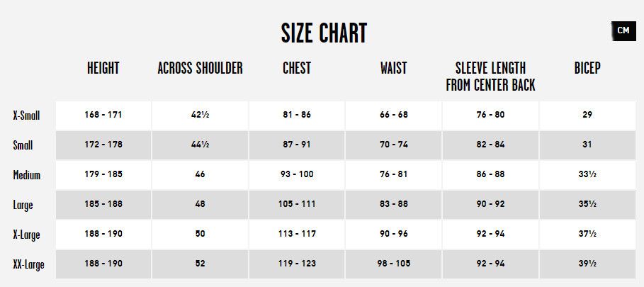
Task: Select the XX-Large size row label
Action: tap(28, 264)
